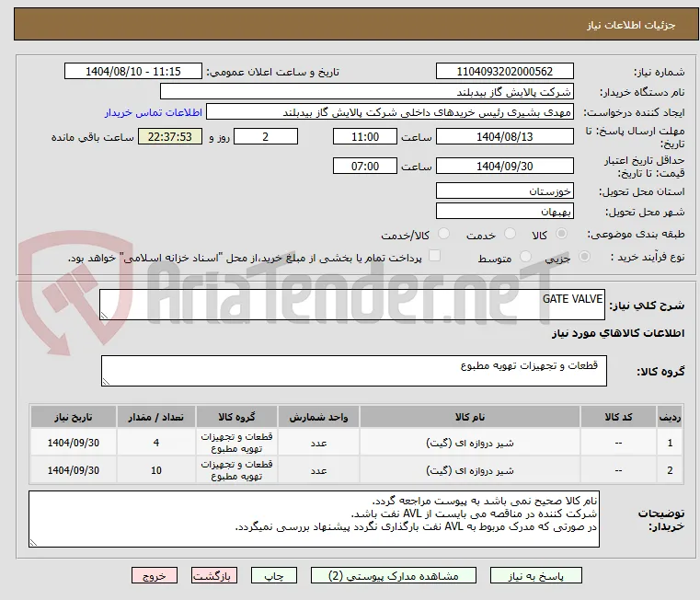
Task: Click row 1 item name 'شیر دروازه ای (گیت)'
Action: [470, 443]
